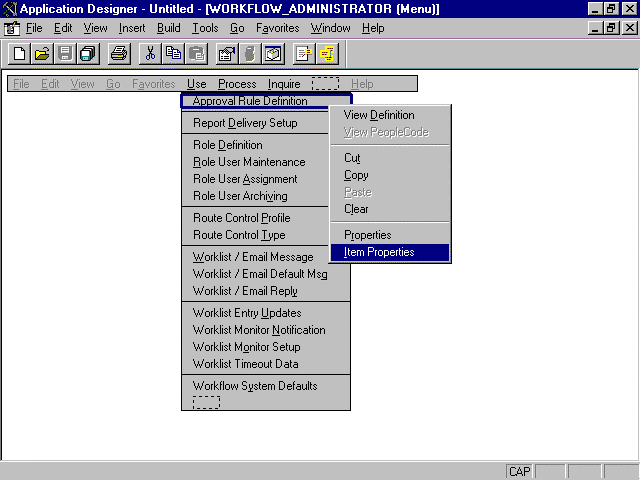Select the Route Control Type item
The width and height of the screenshot is (640, 480).
point(255,235)
